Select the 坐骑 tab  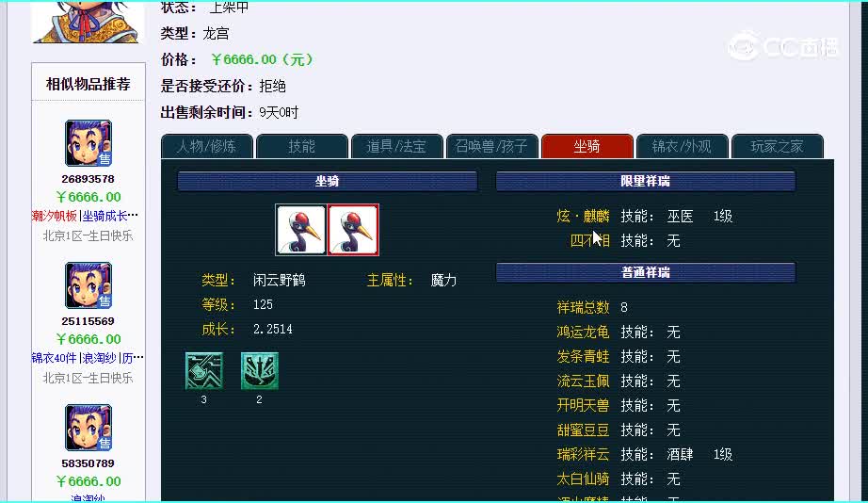pos(587,146)
